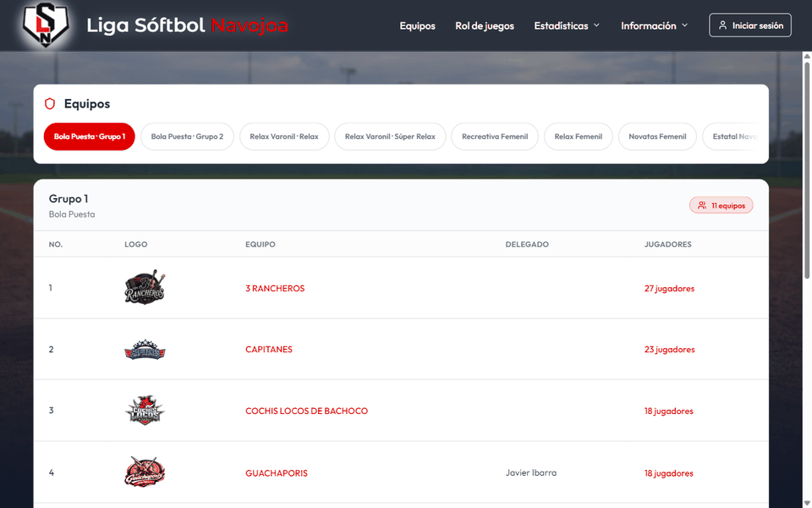Click the Iniciar sesión button
This screenshot has height=508, width=812.
pyautogui.click(x=750, y=25)
